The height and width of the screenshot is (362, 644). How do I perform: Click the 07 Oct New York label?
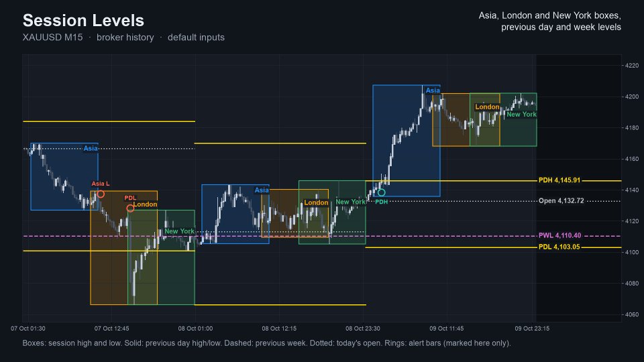pyautogui.click(x=179, y=231)
